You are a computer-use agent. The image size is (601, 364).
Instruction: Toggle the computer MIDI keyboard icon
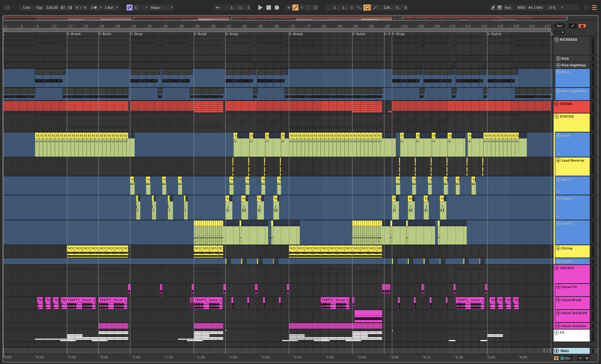500,8
